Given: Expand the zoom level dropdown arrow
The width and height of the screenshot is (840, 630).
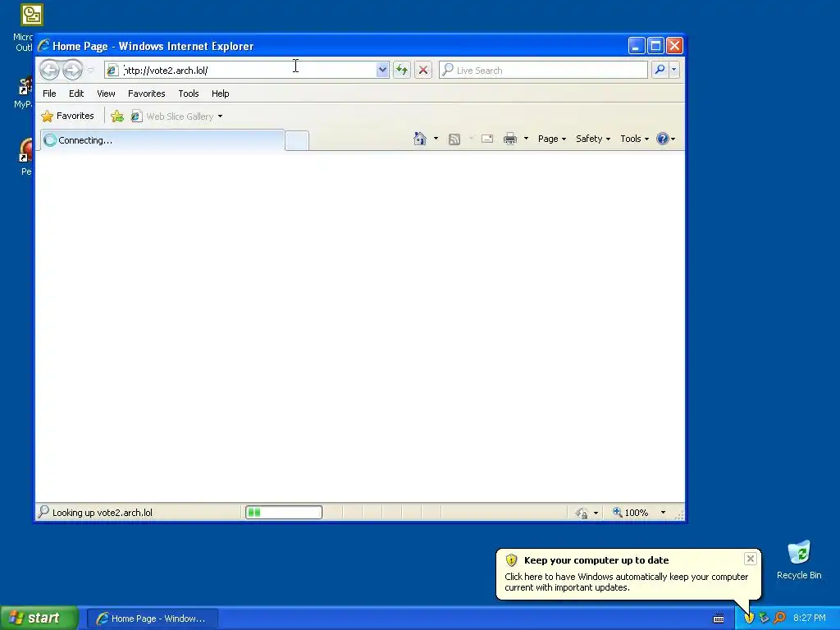Looking at the screenshot, I should click(663, 513).
